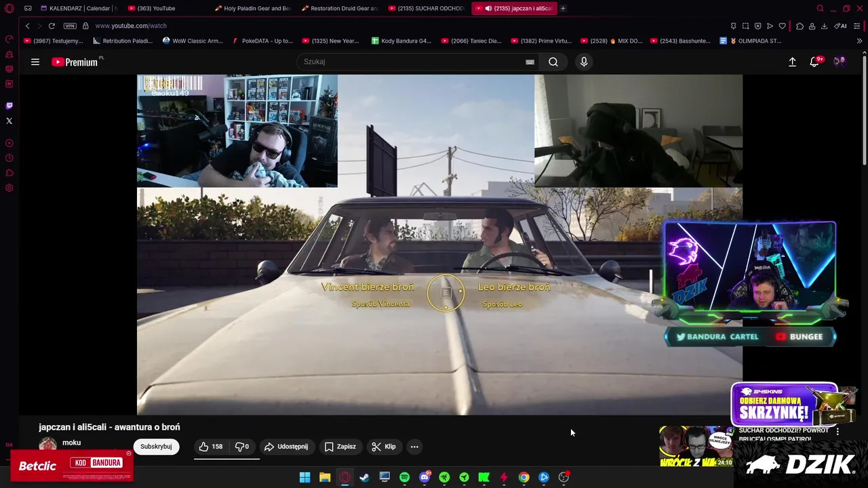Open Aria AI button in toolbar

tap(840, 26)
